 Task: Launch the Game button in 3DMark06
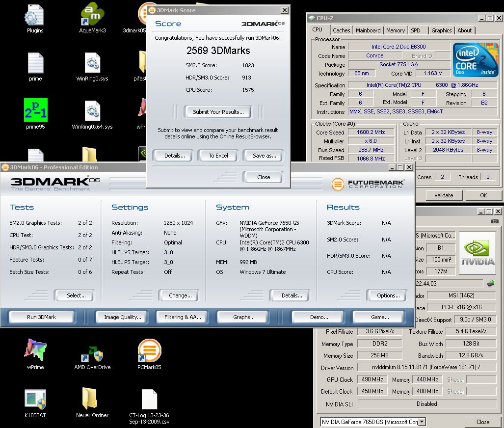point(380,317)
